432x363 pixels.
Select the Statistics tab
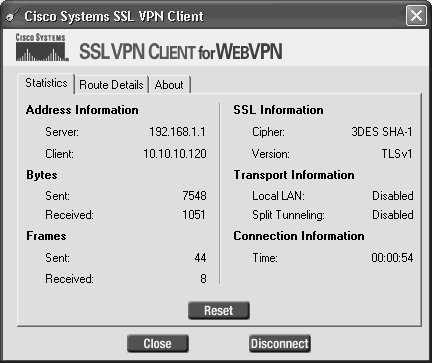coord(46,83)
